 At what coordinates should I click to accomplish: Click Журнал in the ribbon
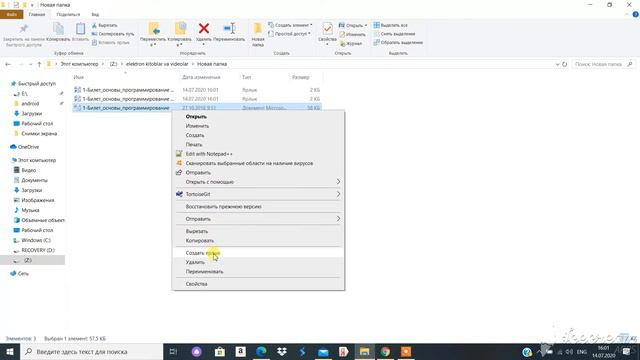click(351, 43)
